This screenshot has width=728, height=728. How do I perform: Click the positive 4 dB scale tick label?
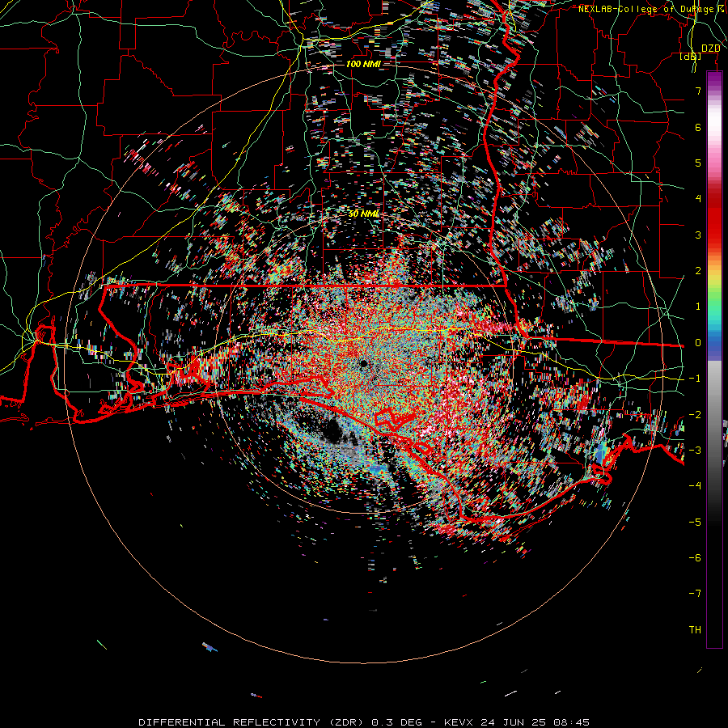698,199
